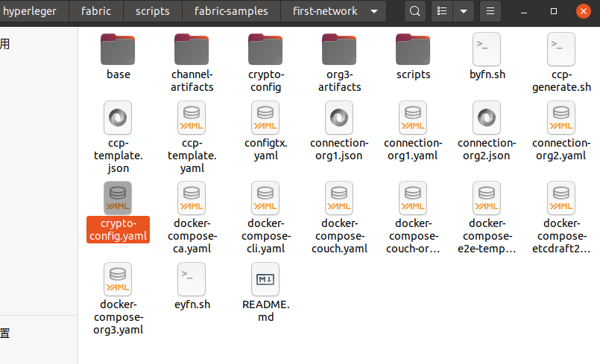Select the connection-org2.yaml file icon
Screen dimensions: 600x364
tap(561, 118)
